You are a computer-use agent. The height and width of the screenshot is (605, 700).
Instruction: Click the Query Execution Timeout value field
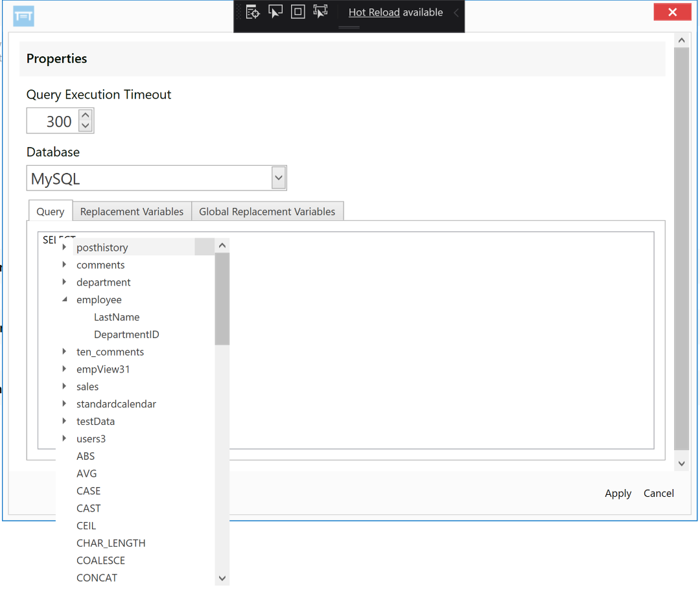pyautogui.click(x=55, y=120)
